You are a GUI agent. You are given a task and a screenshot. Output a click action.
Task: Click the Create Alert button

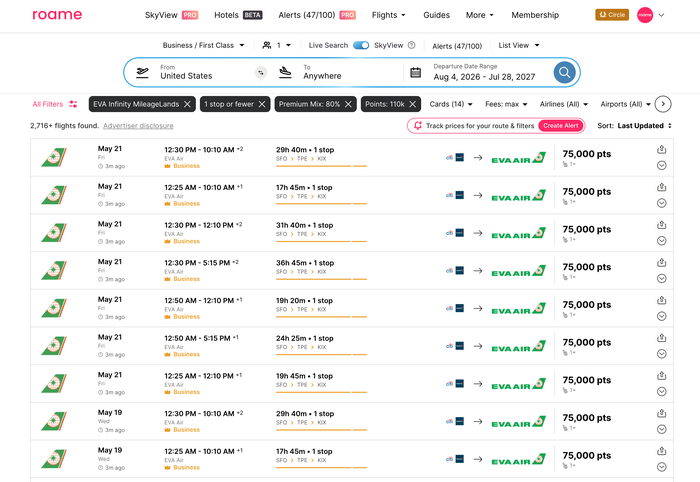coord(561,125)
